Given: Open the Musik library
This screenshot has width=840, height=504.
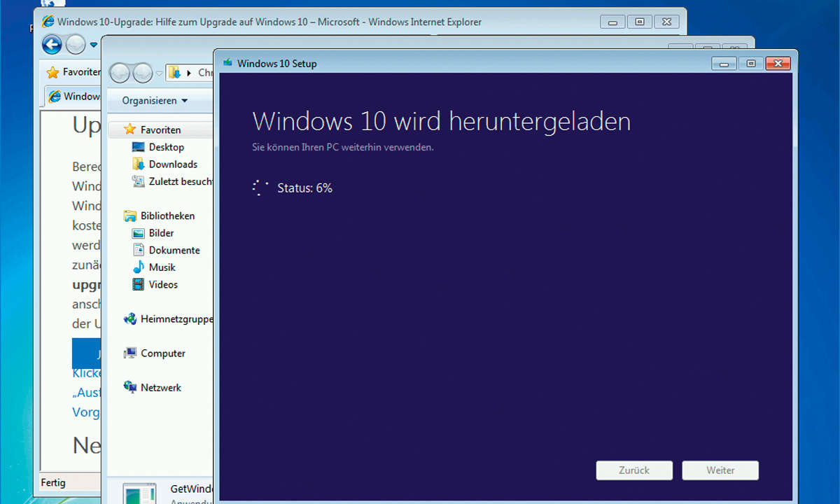Looking at the screenshot, I should click(x=162, y=267).
